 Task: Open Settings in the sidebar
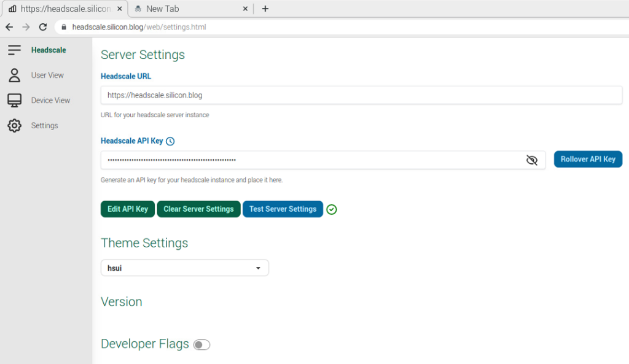44,125
